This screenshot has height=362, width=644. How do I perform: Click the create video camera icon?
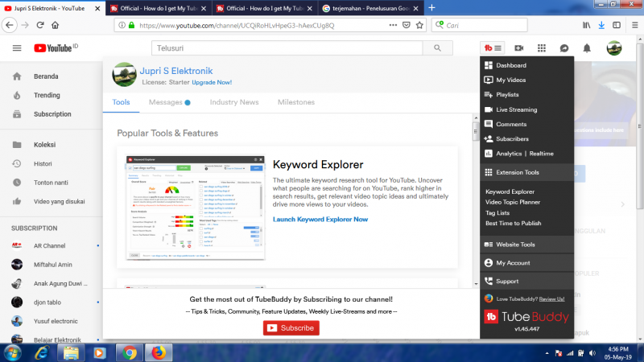tap(519, 48)
